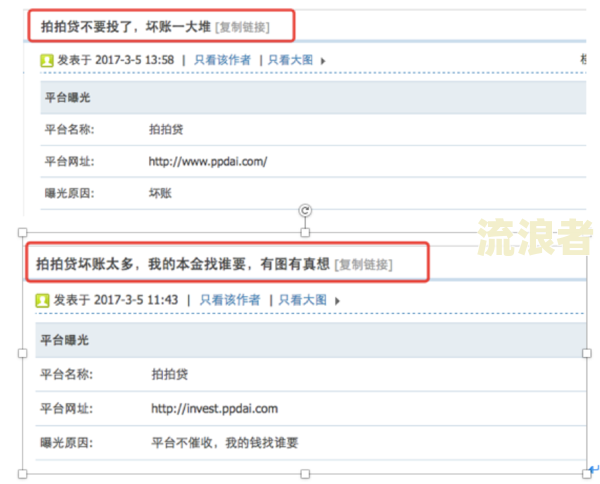Click the top-left corner handle of selected image
The image size is (600, 484).
click(23, 232)
